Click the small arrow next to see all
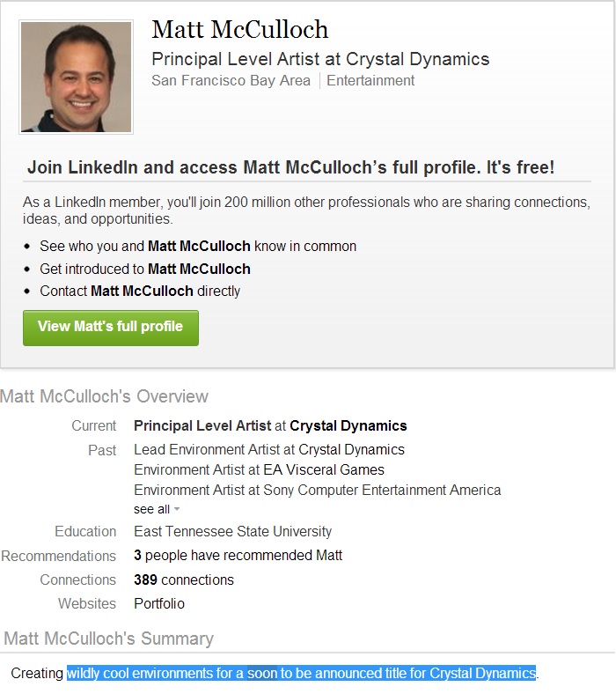The width and height of the screenshot is (616, 694). (177, 509)
